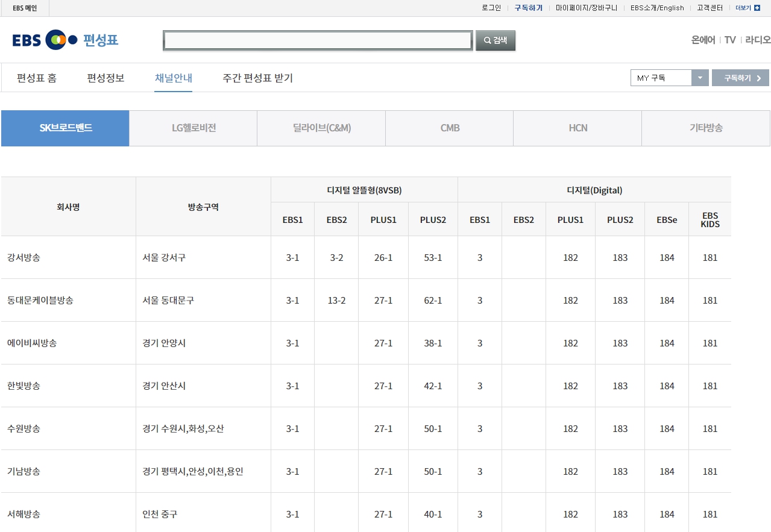This screenshot has height=532, width=771.
Task: Click the 40-1 PLUS2 value
Action: click(x=433, y=515)
